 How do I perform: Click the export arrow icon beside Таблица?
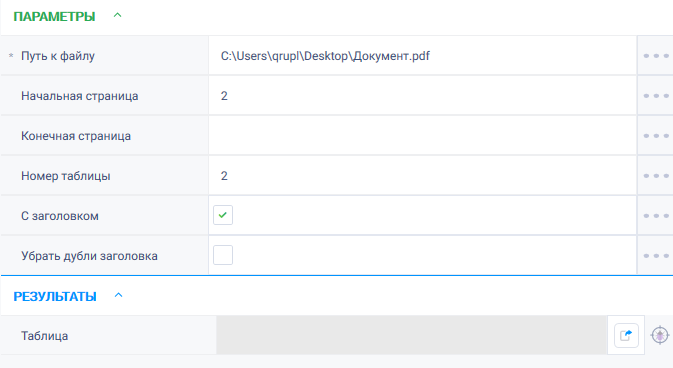[x=626, y=335]
